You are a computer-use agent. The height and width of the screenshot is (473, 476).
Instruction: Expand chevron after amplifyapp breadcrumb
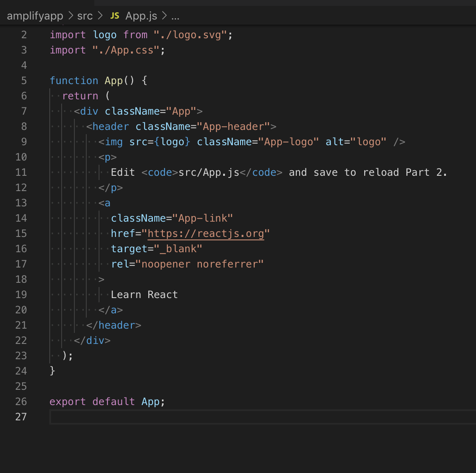pos(71,16)
